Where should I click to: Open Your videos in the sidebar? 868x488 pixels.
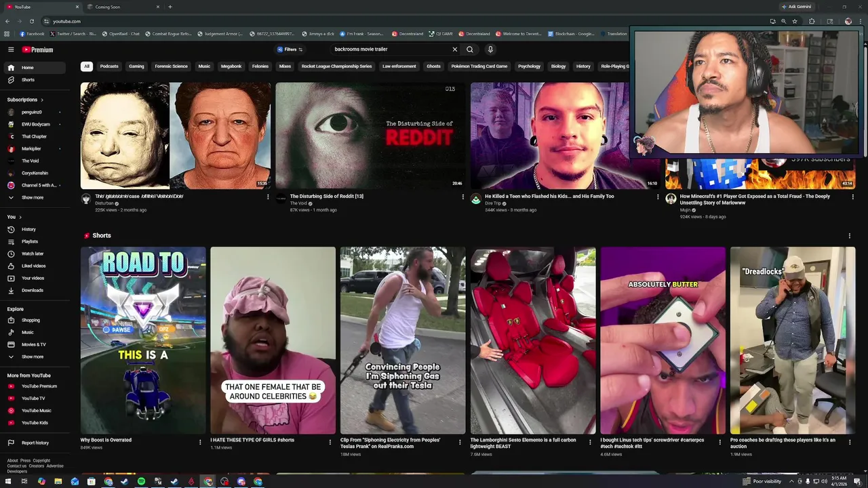pos(34,278)
